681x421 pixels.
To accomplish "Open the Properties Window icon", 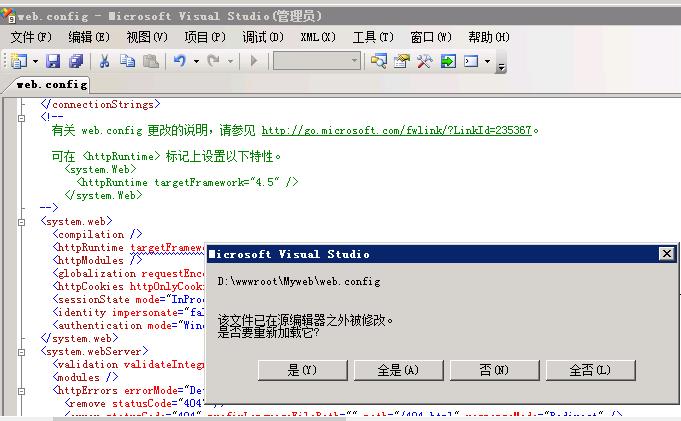I will tap(402, 61).
